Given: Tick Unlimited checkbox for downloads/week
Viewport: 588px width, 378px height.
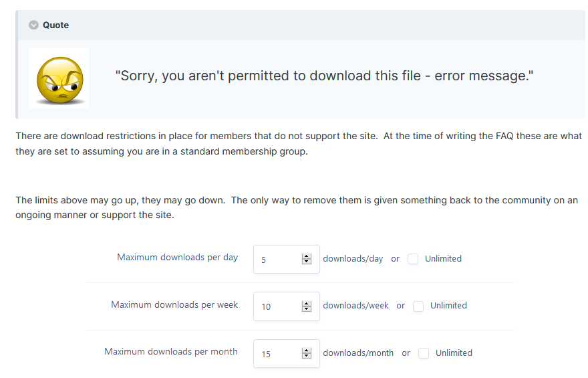Looking at the screenshot, I should pos(418,306).
